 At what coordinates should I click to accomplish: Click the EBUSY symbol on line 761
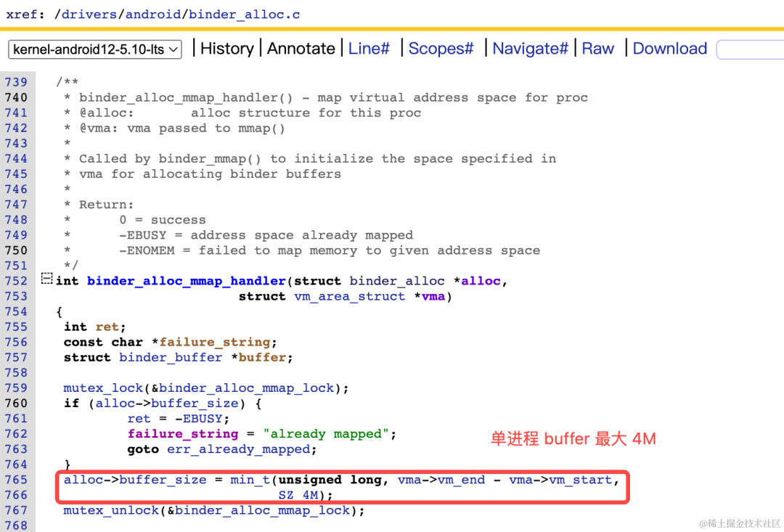[x=203, y=419]
